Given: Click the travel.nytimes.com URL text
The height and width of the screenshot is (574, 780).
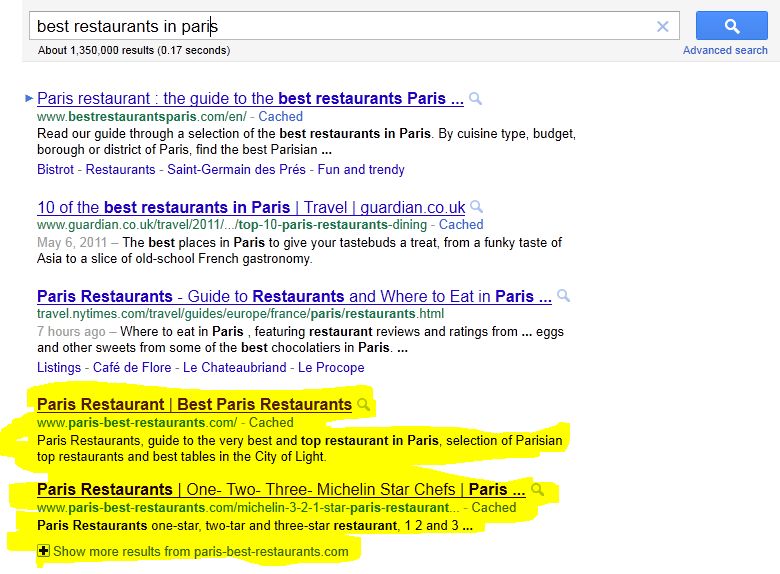Looking at the screenshot, I should point(240,314).
